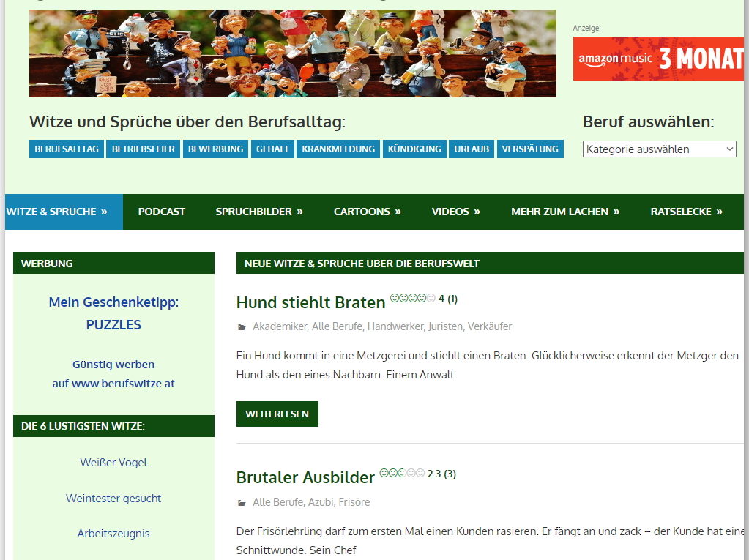
Task: Click the Gehalt tag button
Action: coord(272,149)
